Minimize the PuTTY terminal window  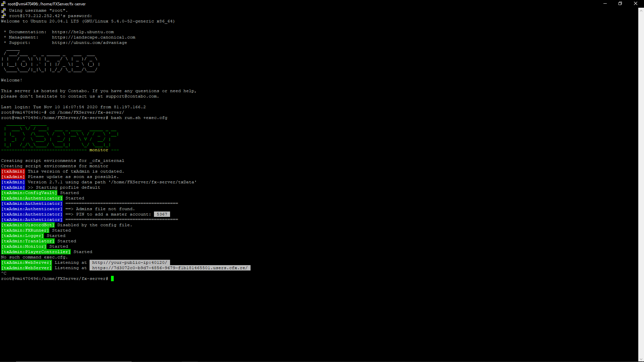pos(605,4)
